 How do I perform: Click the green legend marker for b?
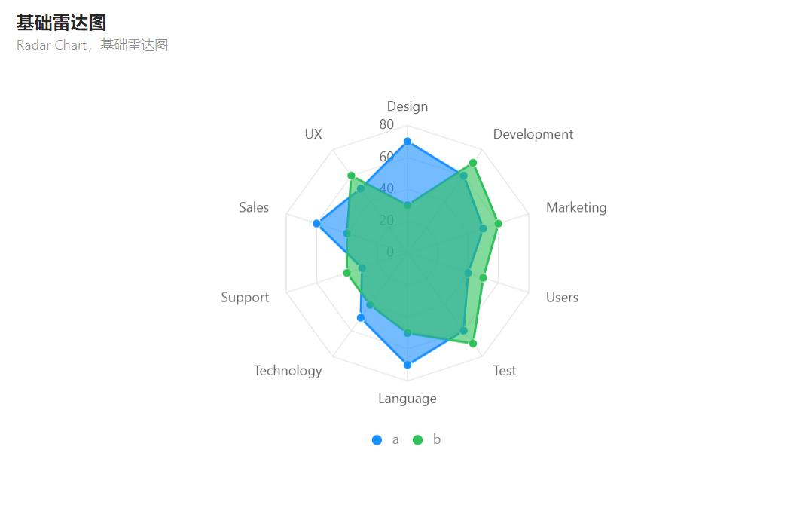tap(418, 439)
